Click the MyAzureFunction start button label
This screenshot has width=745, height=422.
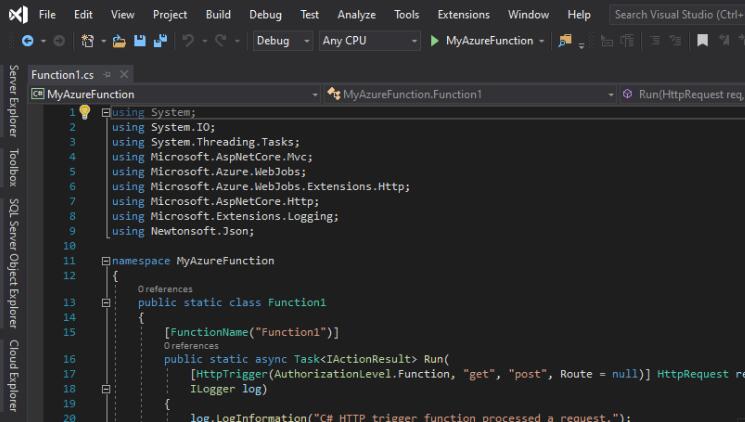click(x=489, y=41)
